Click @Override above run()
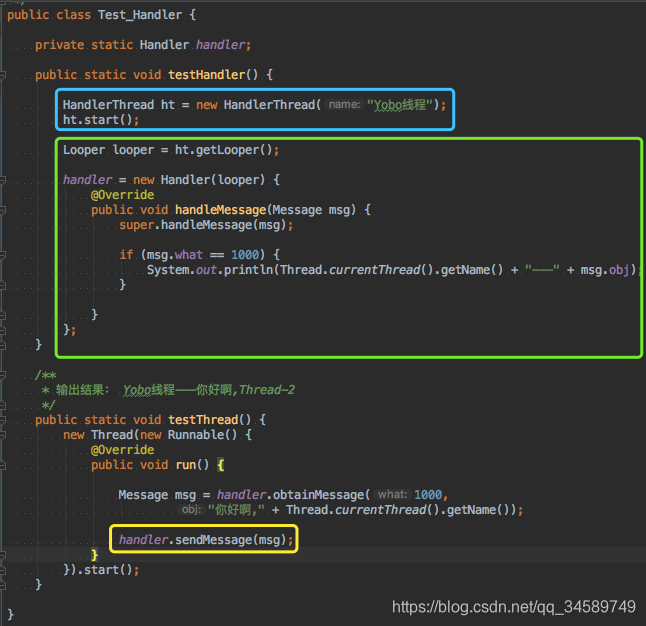Screen dimensions: 646x626 tap(122, 450)
